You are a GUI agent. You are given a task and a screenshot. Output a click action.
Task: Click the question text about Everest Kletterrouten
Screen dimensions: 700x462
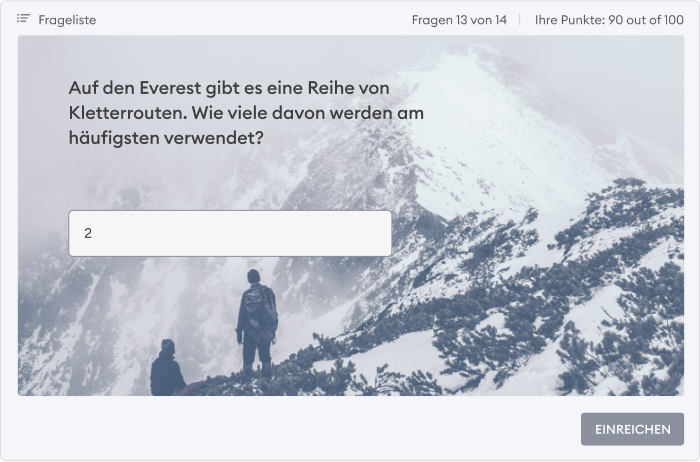246,113
